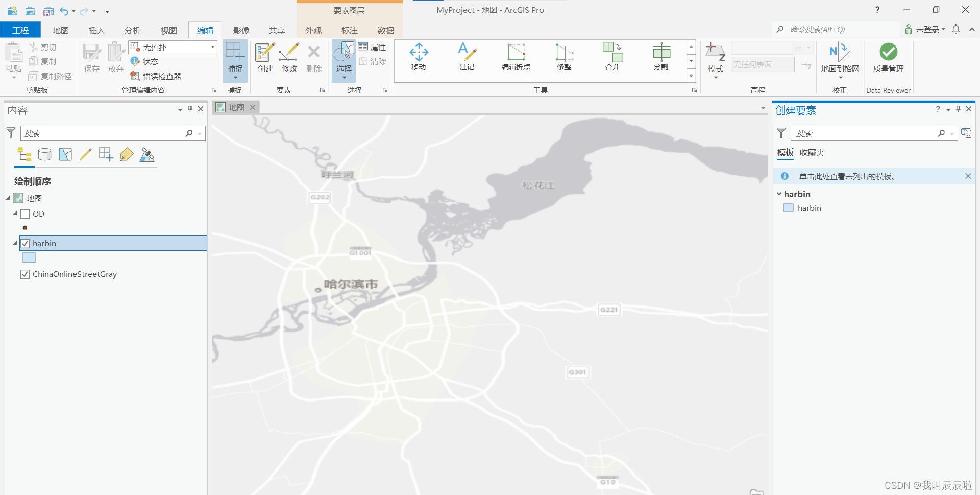The height and width of the screenshot is (495, 980).
Task: Click the unlisted templates info message
Action: tap(847, 176)
